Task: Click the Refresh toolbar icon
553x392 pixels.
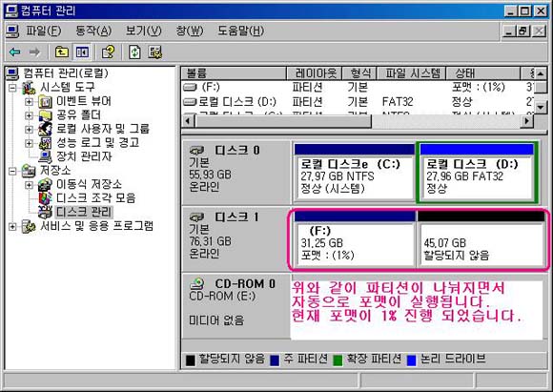Action: pos(134,52)
